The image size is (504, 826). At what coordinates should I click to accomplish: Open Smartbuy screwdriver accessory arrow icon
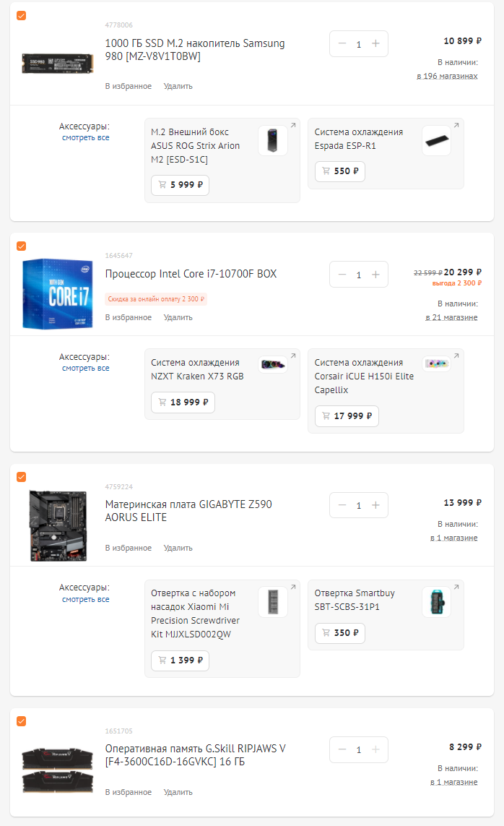[x=456, y=587]
